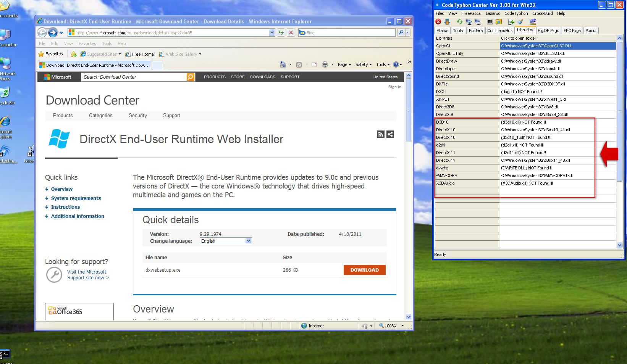Viewport: 627px width, 364px height.
Task: Click the Print icon in IE command bar
Action: (x=325, y=64)
